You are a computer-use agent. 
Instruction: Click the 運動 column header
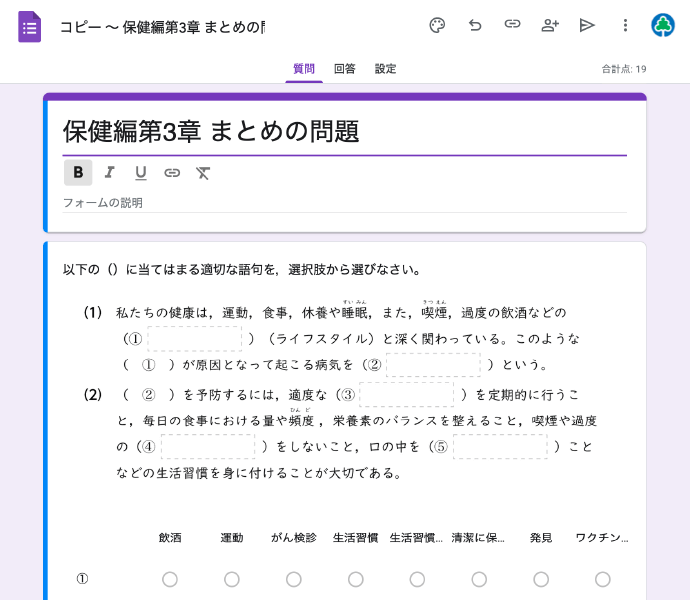pos(232,537)
